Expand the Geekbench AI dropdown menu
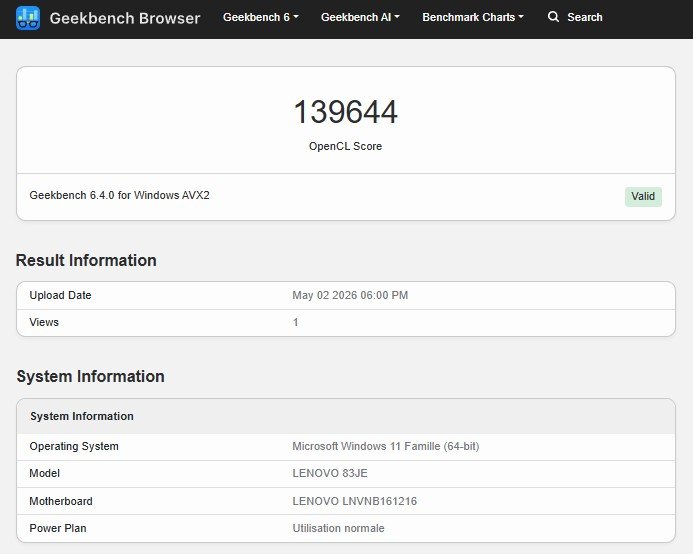This screenshot has height=554, width=693. point(360,17)
